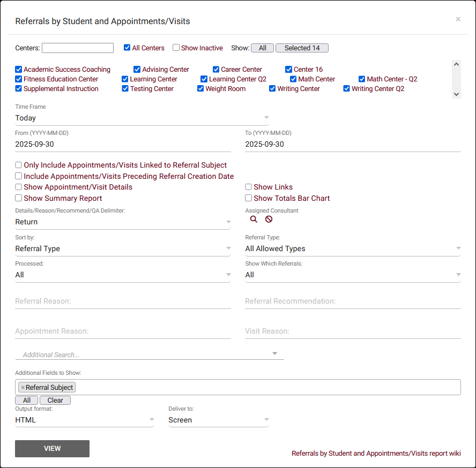The width and height of the screenshot is (476, 468).
Task: Open the Time Frame dropdown
Action: point(142,118)
